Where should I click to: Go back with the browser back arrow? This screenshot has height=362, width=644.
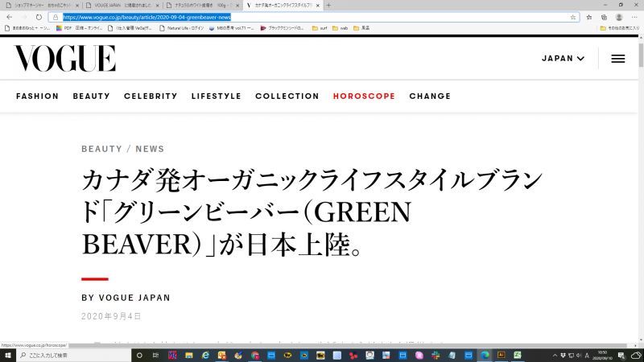point(9,17)
